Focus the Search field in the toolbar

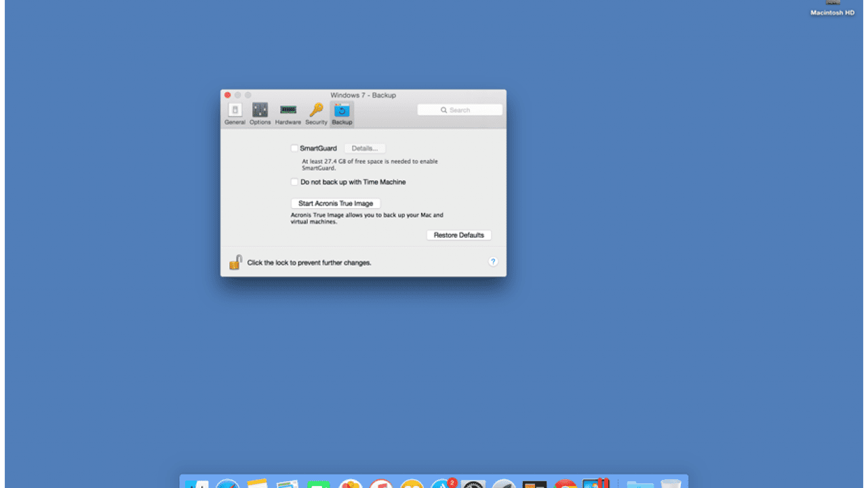pos(460,110)
